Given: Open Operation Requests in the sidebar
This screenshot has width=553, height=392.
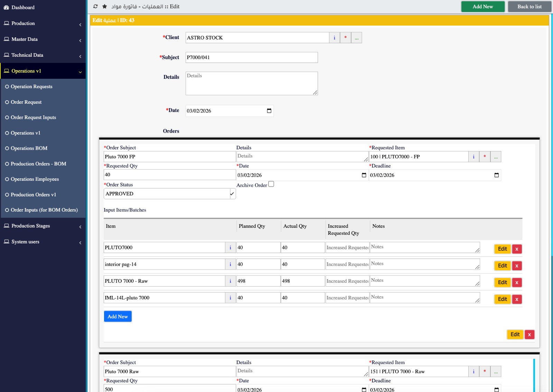Looking at the screenshot, I should tap(31, 87).
